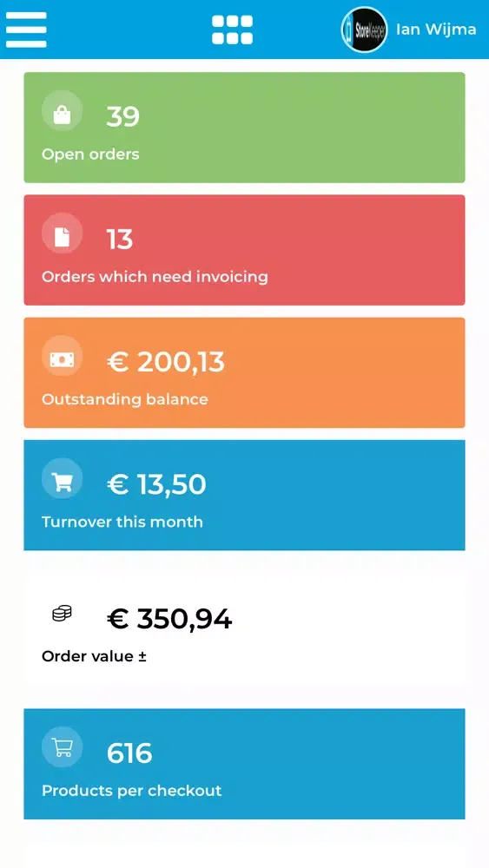Click the StoreKeeper profile avatar
This screenshot has width=489, height=868.
click(x=364, y=30)
